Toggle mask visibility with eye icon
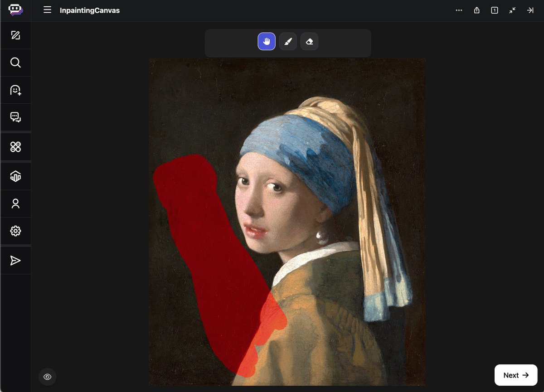The width and height of the screenshot is (544, 392). 47,377
